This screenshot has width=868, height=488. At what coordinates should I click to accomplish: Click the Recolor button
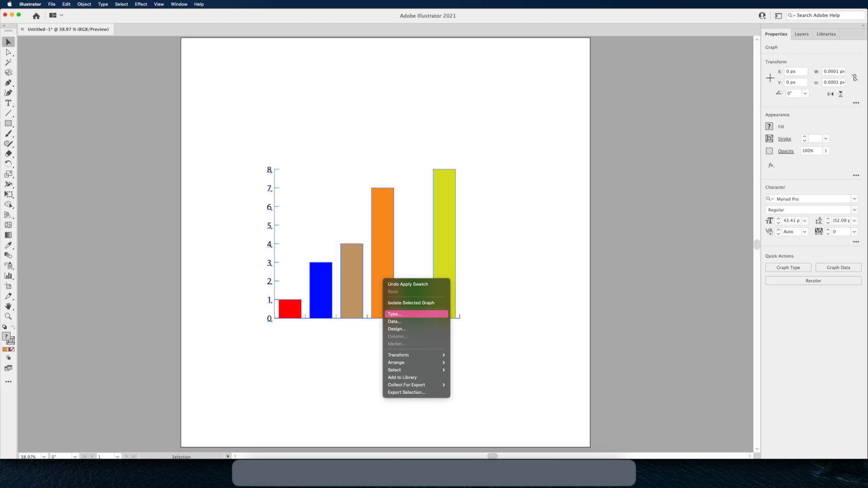tap(813, 280)
